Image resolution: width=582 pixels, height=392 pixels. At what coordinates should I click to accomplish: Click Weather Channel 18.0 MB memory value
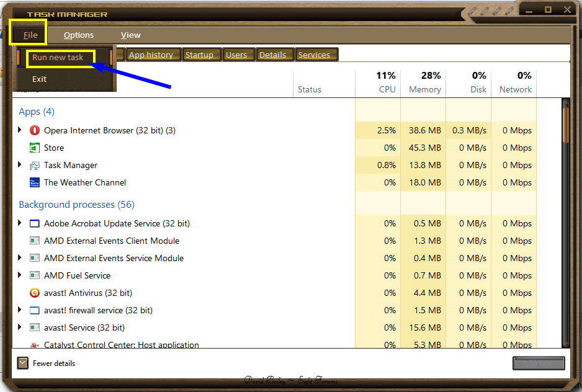[425, 182]
